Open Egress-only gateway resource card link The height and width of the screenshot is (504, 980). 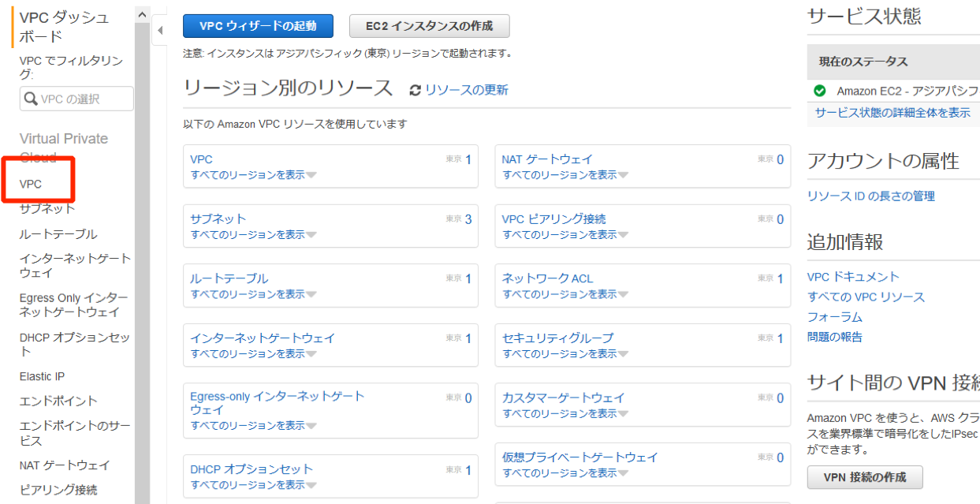coord(278,403)
